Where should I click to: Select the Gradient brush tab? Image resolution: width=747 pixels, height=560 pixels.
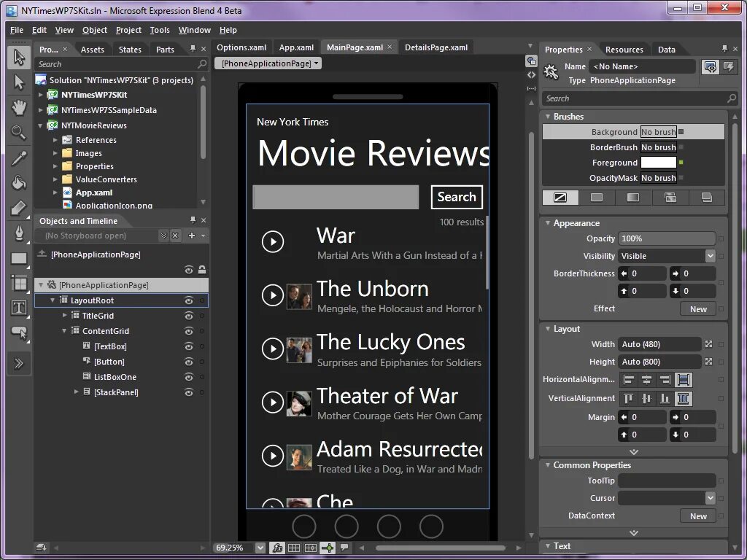[x=633, y=197]
